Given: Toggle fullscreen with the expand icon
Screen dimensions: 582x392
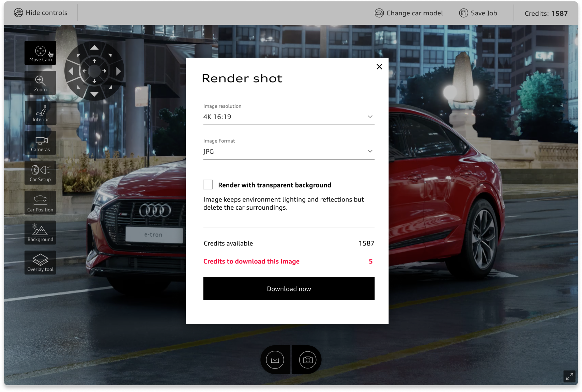Looking at the screenshot, I should [x=569, y=376].
